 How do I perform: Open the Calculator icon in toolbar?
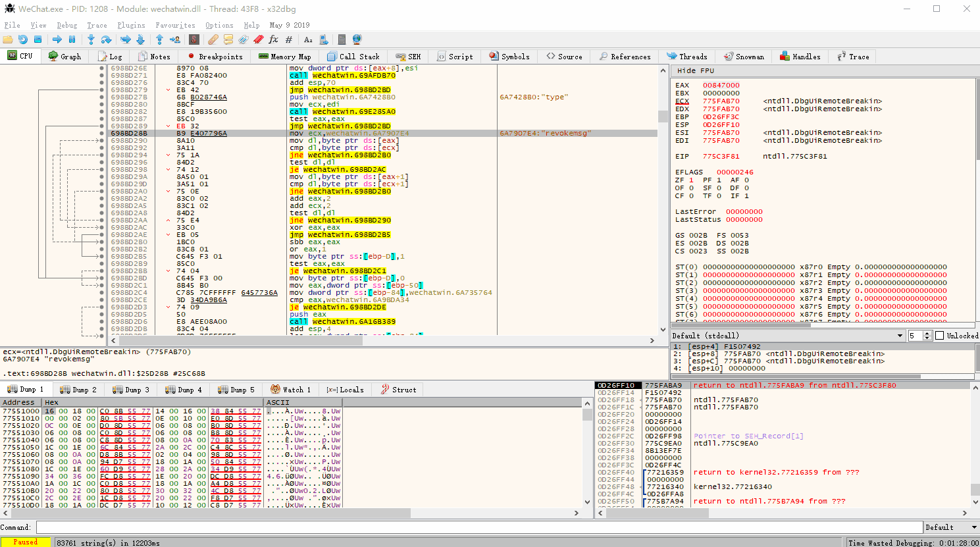click(x=342, y=39)
